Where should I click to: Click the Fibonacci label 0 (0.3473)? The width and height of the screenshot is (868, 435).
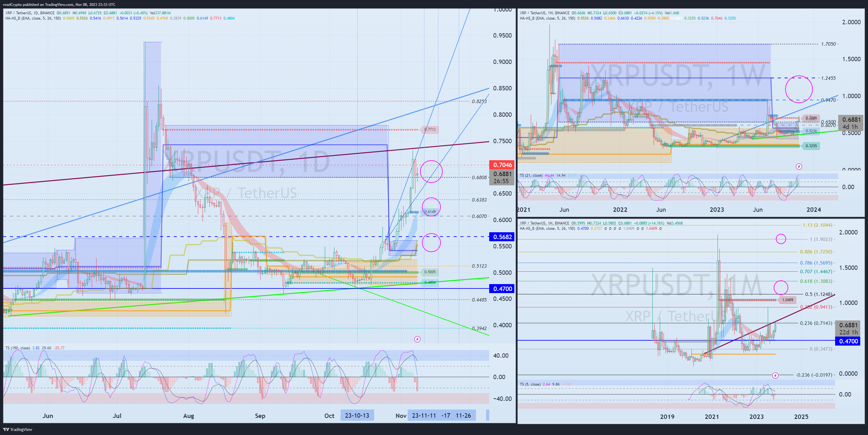(x=821, y=349)
